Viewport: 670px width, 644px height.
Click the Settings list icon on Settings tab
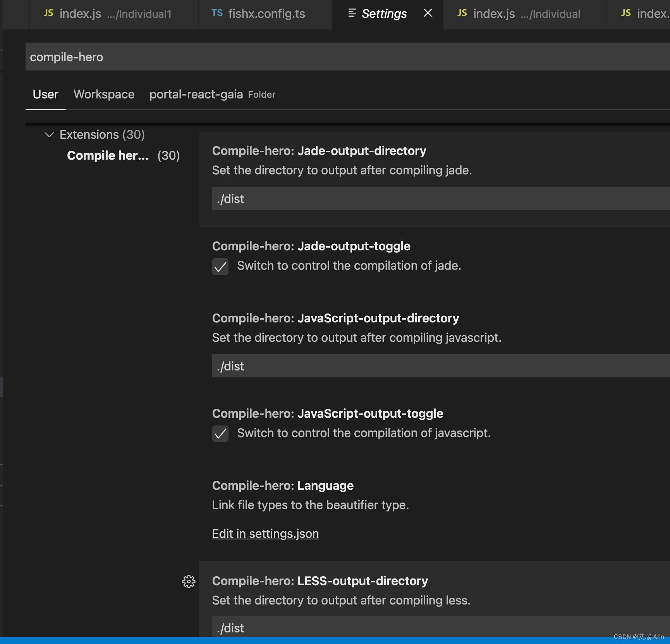(x=352, y=13)
